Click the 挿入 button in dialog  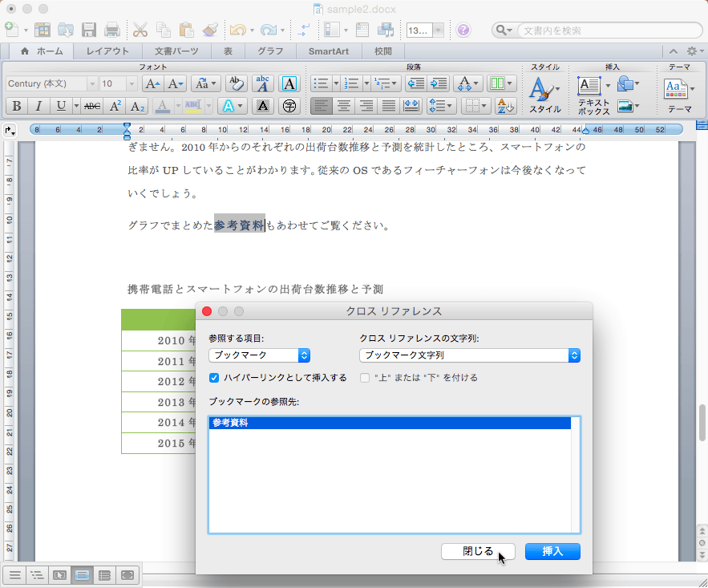pos(552,551)
